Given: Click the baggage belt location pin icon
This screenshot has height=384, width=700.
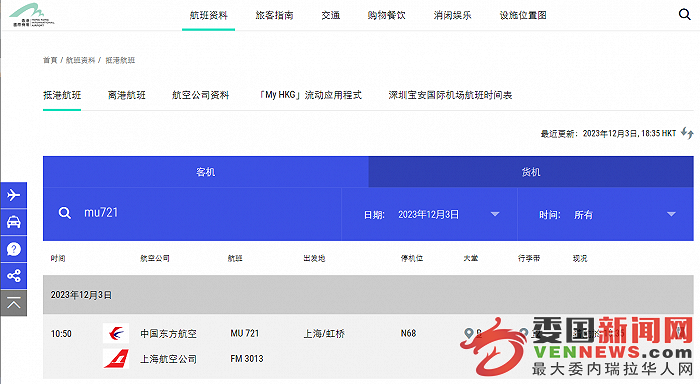Looking at the screenshot, I should [x=524, y=333].
